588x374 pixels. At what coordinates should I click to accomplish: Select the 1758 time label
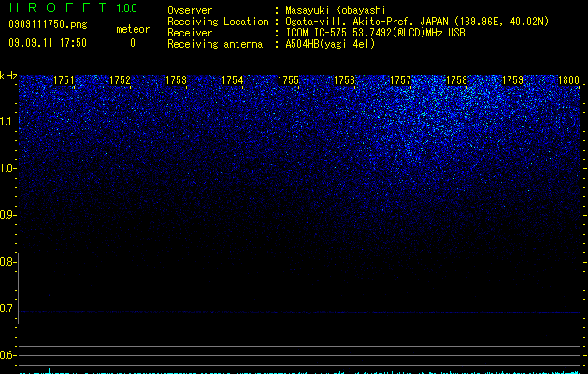457,80
